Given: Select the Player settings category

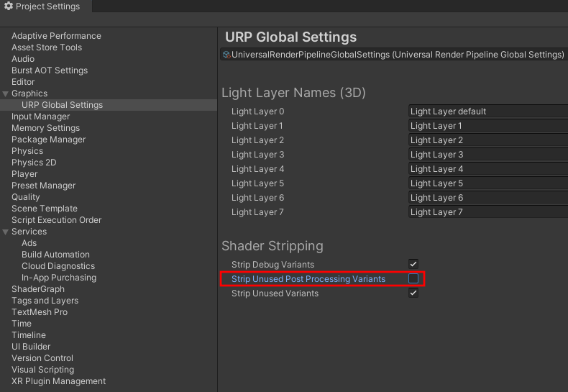Looking at the screenshot, I should (x=24, y=174).
